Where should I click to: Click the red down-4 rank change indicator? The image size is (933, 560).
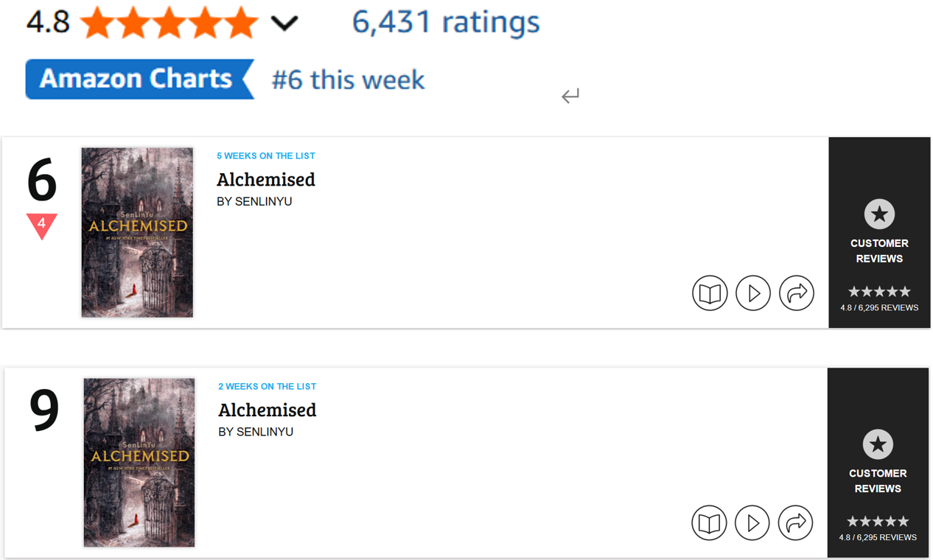42,224
